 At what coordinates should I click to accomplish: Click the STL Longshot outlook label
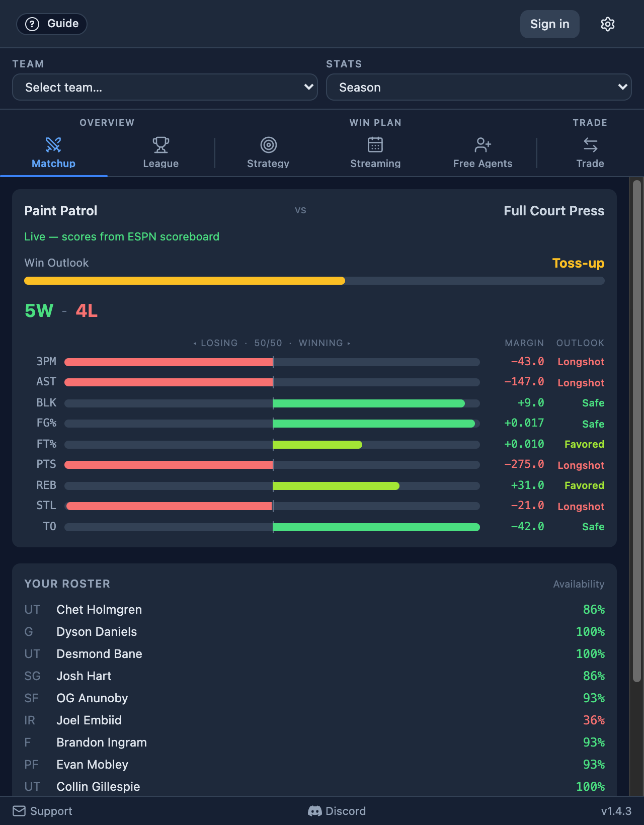(x=581, y=507)
